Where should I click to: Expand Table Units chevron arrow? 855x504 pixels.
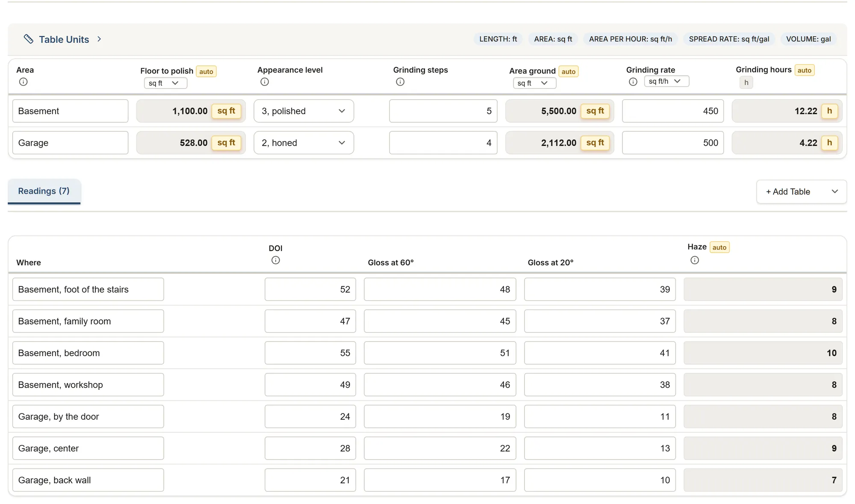99,39
